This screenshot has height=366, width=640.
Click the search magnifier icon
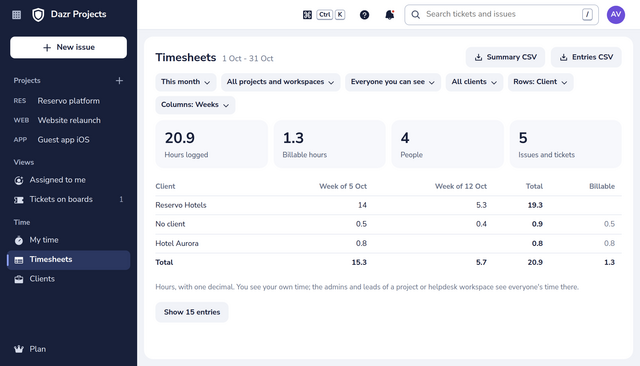click(x=416, y=15)
